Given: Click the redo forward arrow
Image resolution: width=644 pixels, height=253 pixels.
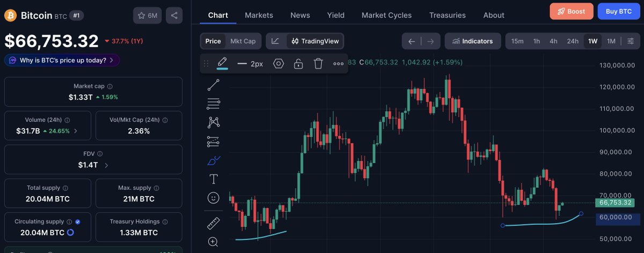Looking at the screenshot, I should 430,41.
